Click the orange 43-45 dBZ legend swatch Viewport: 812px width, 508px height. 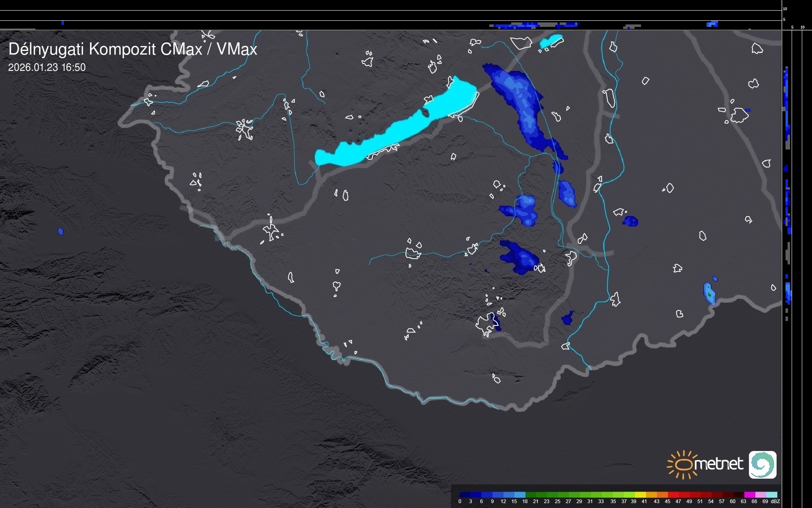point(662,495)
